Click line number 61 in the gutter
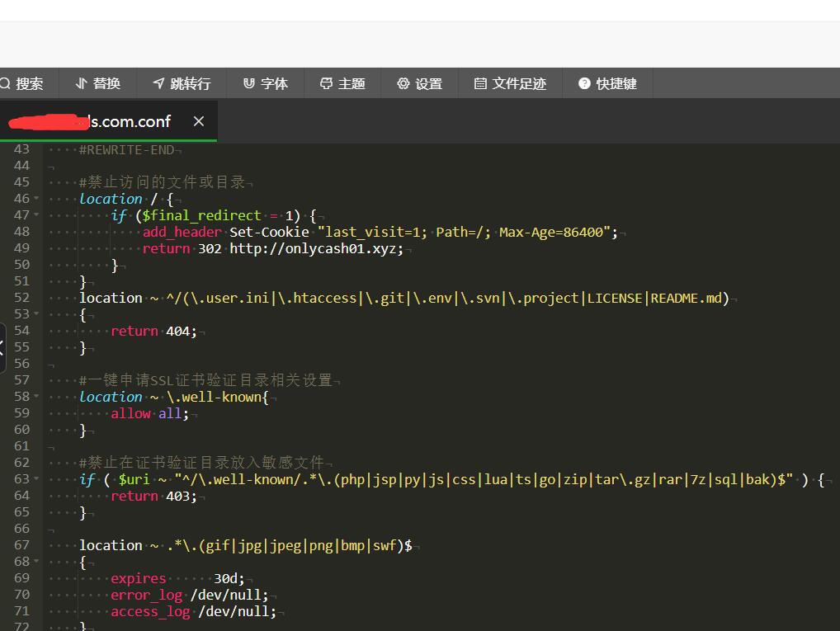This screenshot has height=631, width=840. pos(21,445)
